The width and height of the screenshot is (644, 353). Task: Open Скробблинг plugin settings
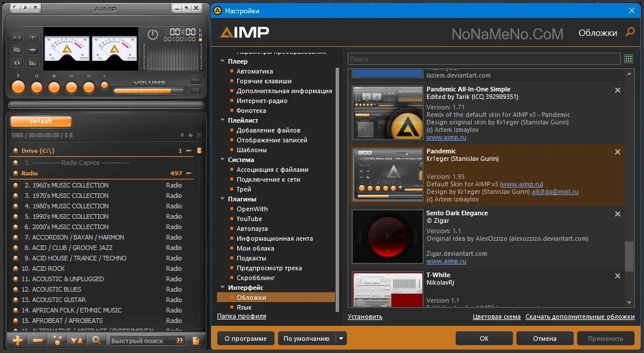coord(256,278)
